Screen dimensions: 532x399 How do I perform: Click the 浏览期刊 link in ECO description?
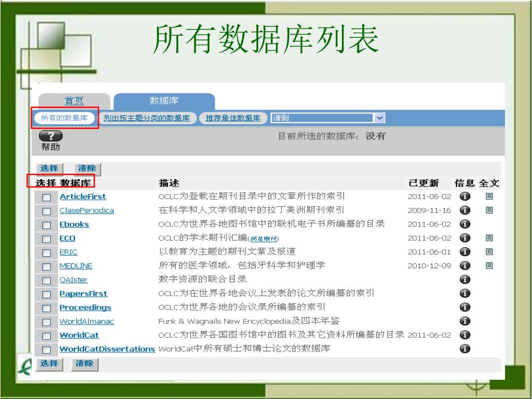point(263,239)
